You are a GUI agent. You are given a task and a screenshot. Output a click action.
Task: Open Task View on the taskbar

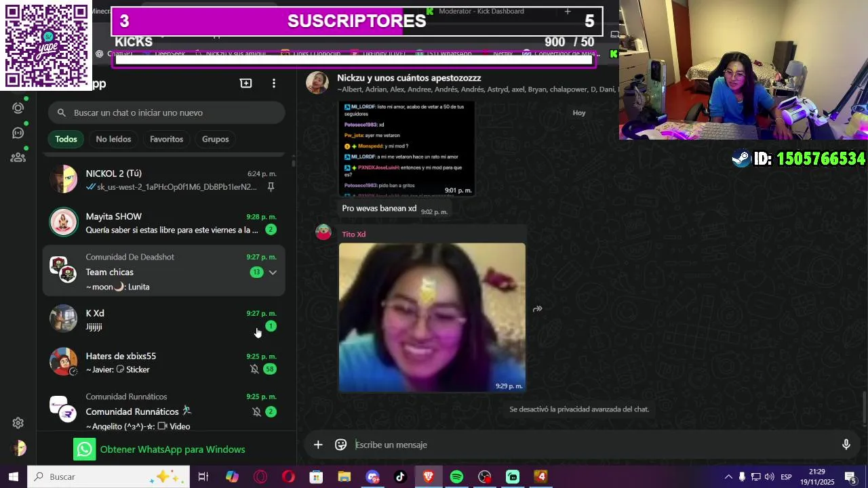pos(203,476)
